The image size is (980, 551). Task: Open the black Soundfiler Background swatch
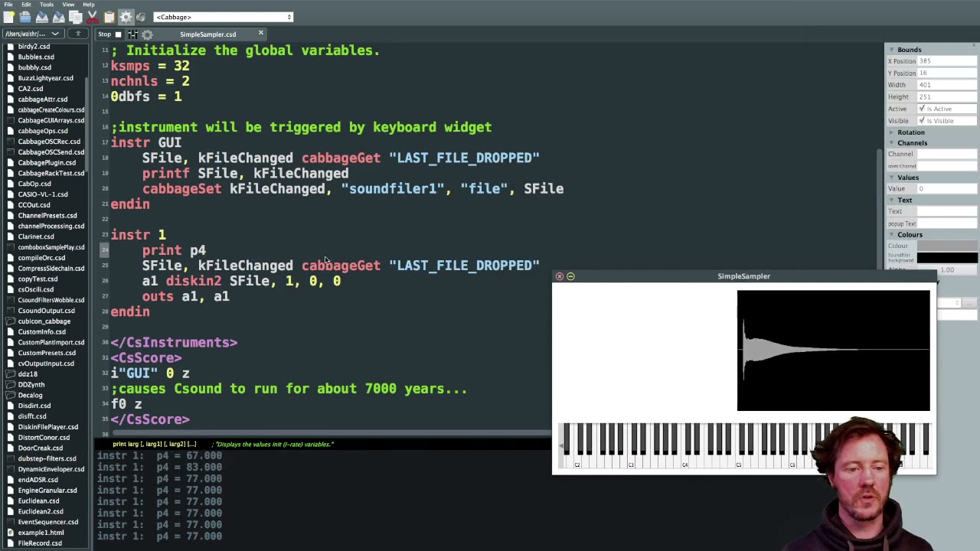click(x=947, y=258)
